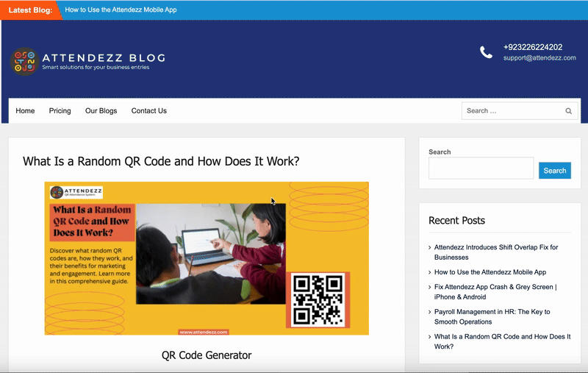The width and height of the screenshot is (588, 373).
Task: Open latest blog headline in top ticker
Action: pyautogui.click(x=121, y=10)
